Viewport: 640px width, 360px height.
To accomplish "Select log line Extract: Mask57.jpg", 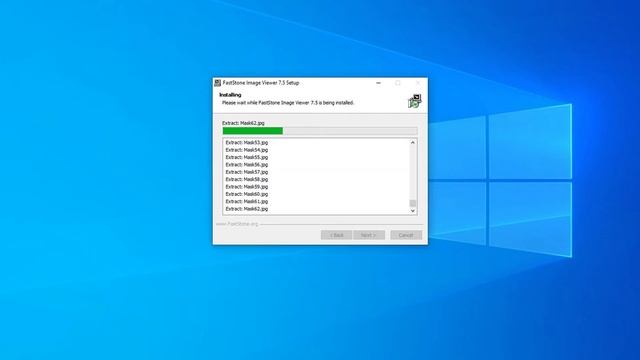I will (x=247, y=172).
